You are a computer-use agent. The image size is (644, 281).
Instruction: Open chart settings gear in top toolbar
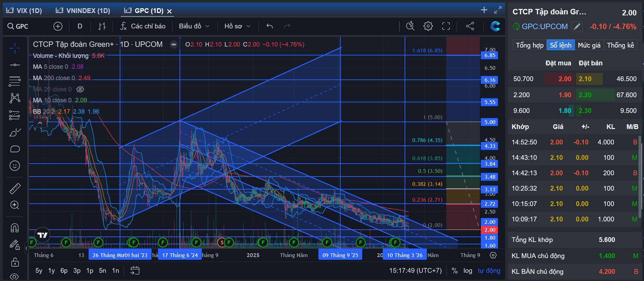tap(428, 26)
